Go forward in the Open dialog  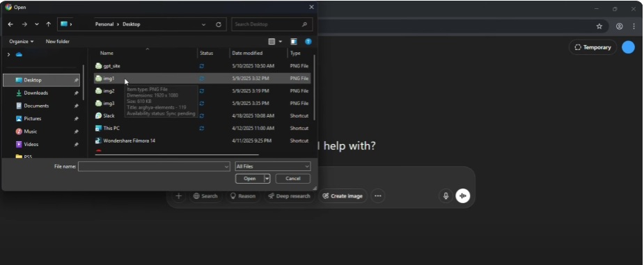(x=24, y=24)
